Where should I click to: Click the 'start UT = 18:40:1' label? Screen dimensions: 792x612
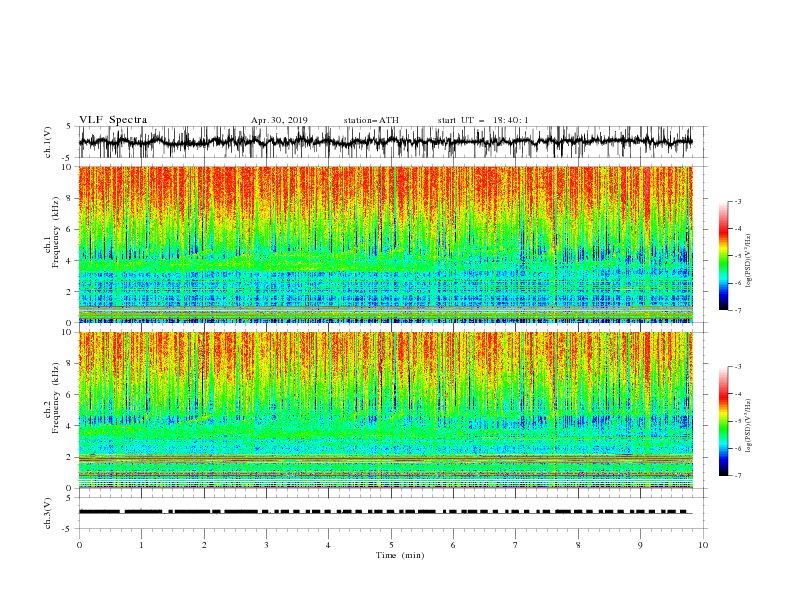tap(483, 120)
